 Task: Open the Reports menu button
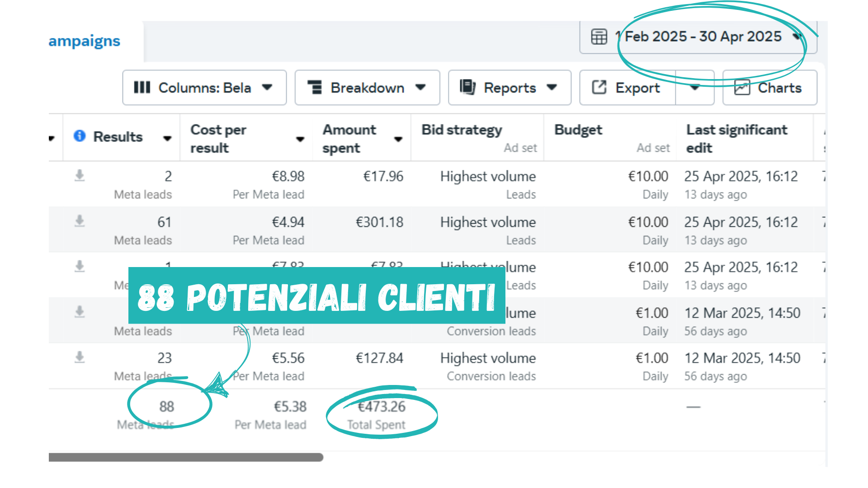tap(509, 88)
